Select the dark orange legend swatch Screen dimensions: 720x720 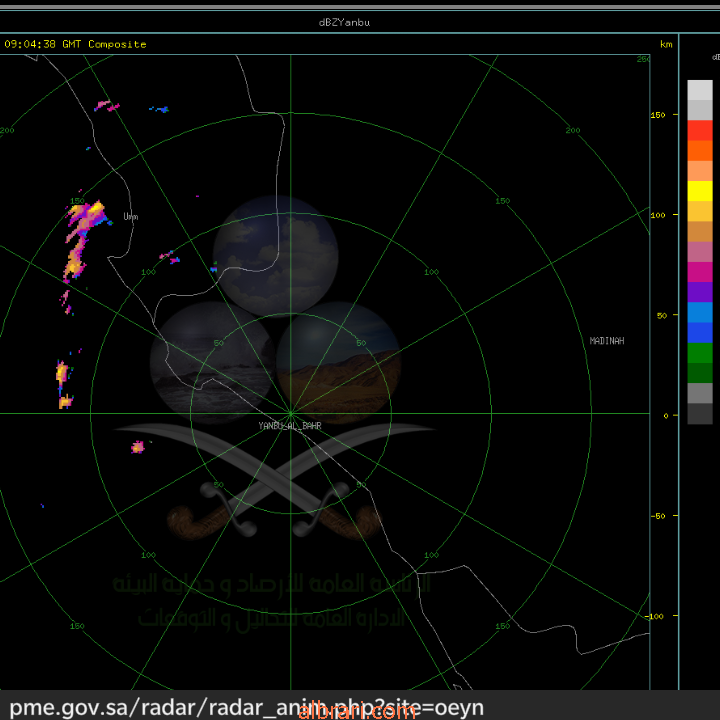[x=700, y=151]
